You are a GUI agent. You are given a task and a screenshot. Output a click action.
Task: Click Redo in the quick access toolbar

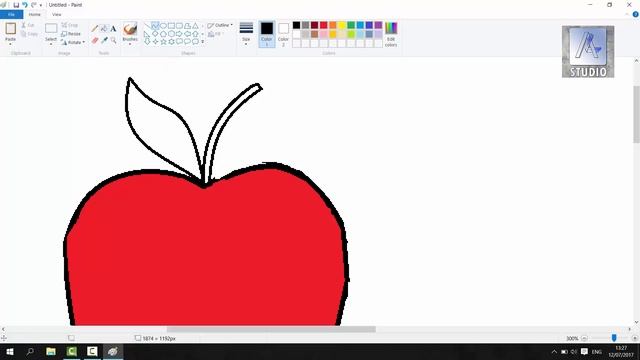click(33, 5)
